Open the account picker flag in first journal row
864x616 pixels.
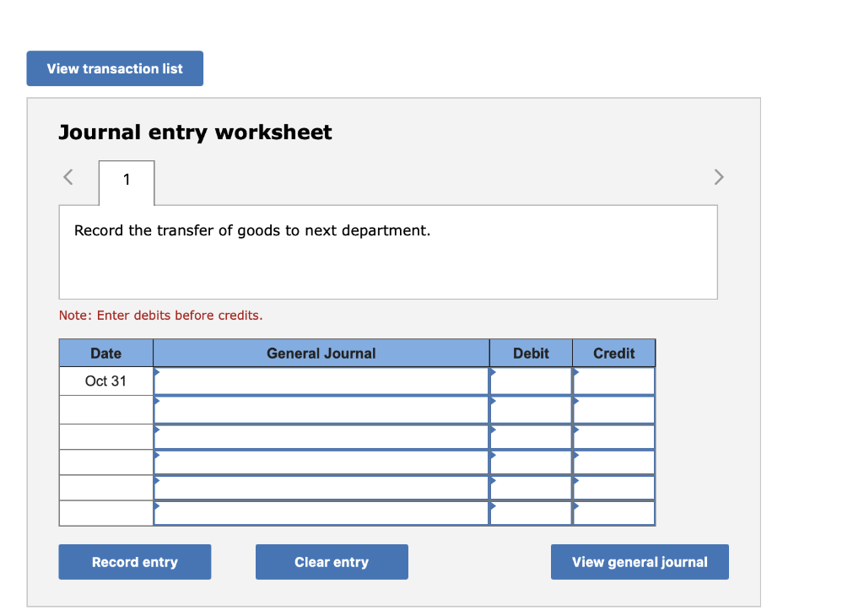point(156,370)
